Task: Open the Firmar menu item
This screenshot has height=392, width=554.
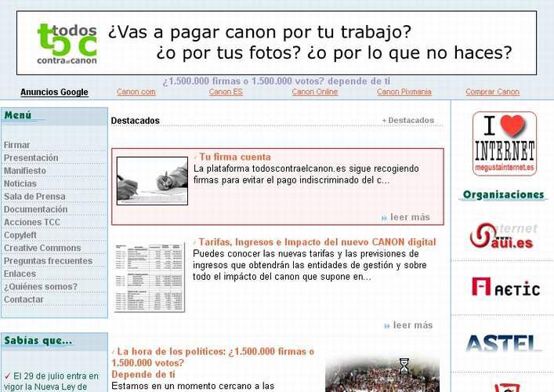Action: [x=16, y=145]
